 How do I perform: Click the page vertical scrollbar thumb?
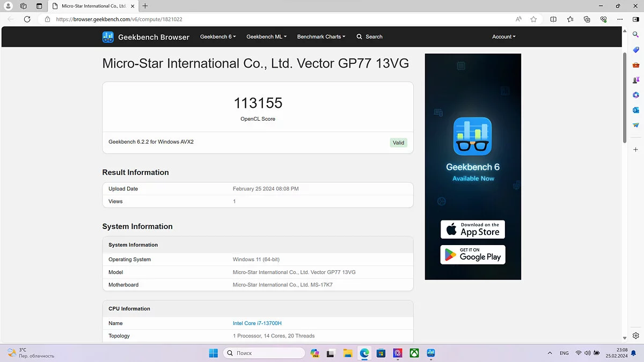(x=625, y=98)
